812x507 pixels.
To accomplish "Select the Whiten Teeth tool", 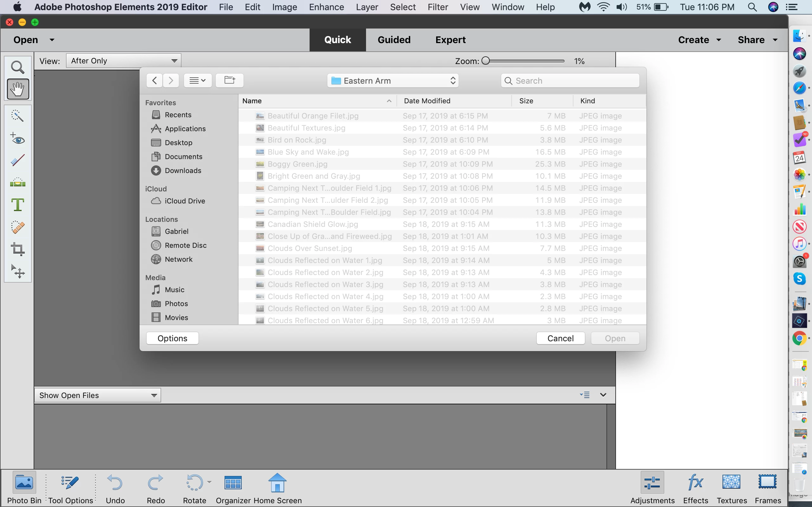I will 17,161.
